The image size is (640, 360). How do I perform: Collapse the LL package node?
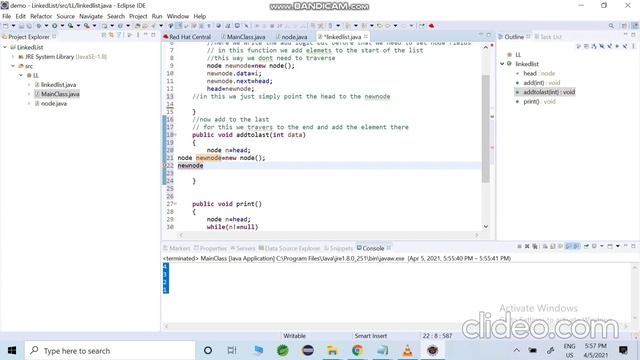click(x=21, y=76)
